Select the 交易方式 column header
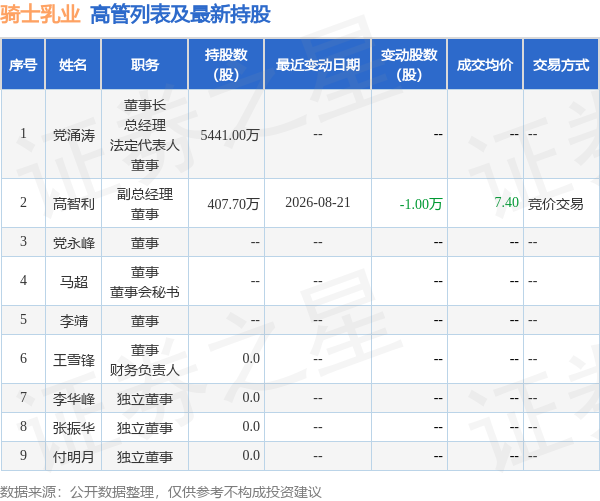This screenshot has width=600, height=501. 561,64
